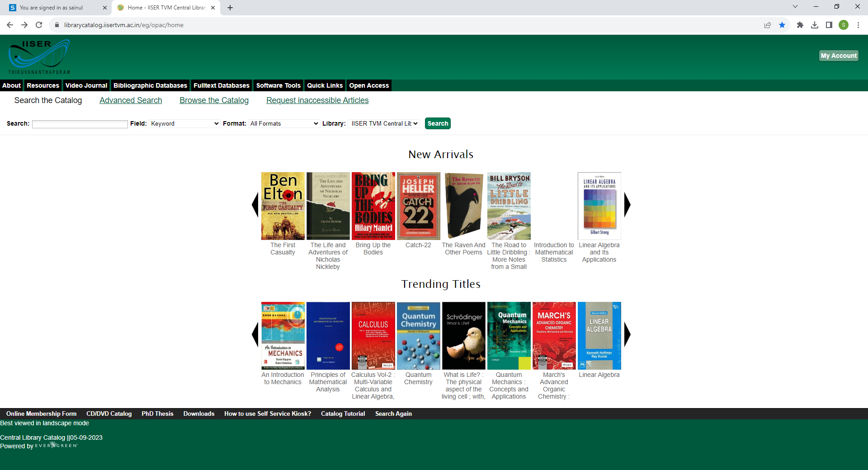Advance New Arrivals with the right carousel arrow
Screen dimensions: 868x470
627,205
